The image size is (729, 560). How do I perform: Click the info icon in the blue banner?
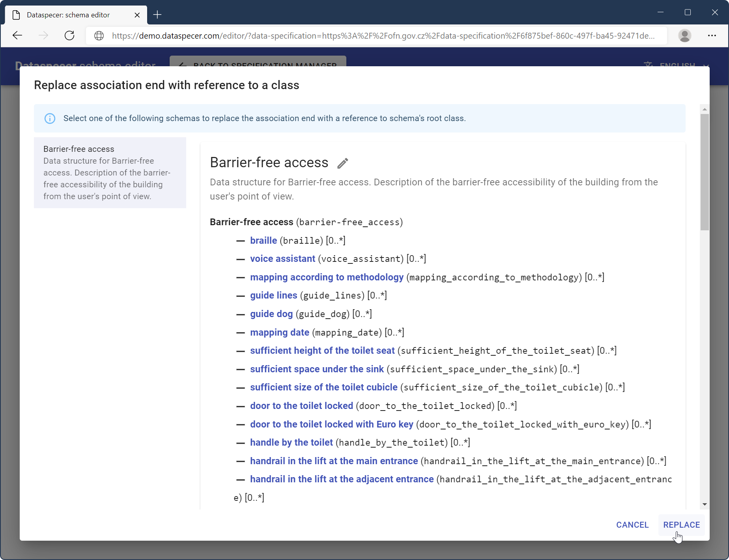click(50, 118)
